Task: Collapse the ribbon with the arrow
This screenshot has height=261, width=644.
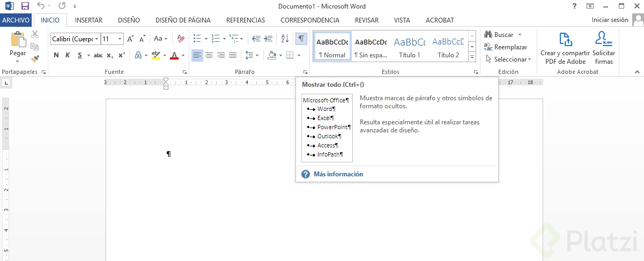Action: point(638,72)
